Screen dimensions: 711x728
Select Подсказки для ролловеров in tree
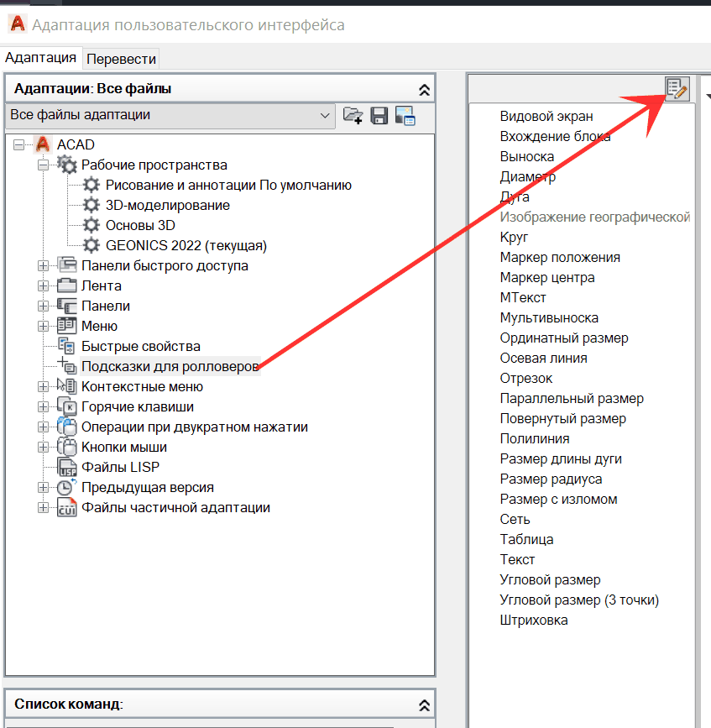click(x=169, y=367)
